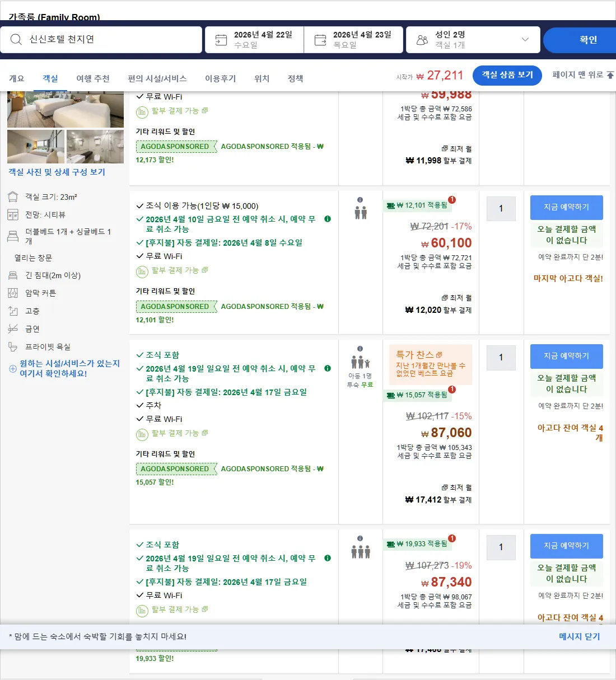This screenshot has width=616, height=680.
Task: Click the high floor icon
Action: tap(13, 311)
